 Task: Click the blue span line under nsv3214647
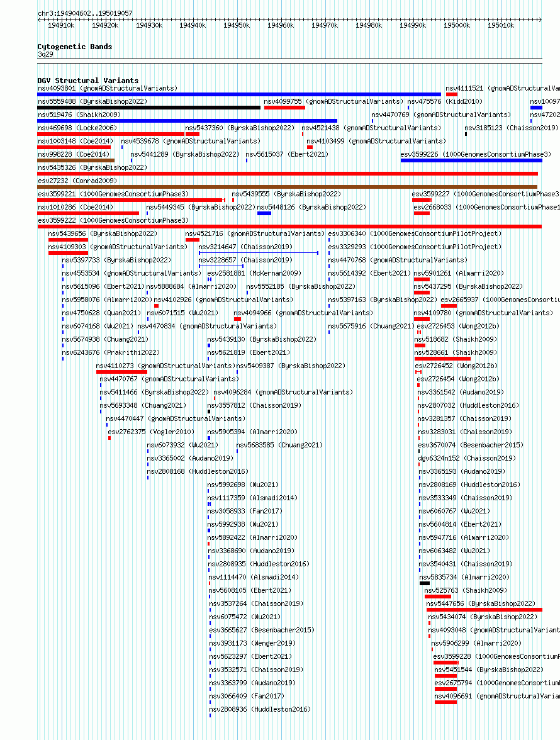coord(259,253)
